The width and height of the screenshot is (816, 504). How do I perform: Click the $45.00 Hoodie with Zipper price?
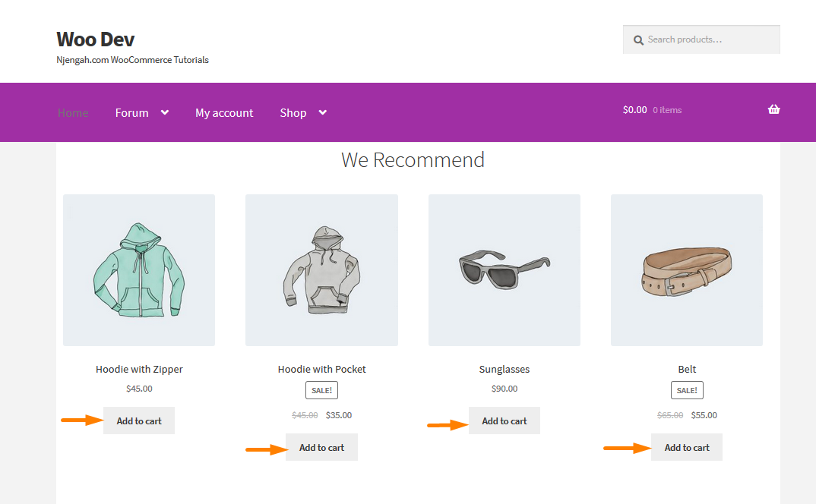(139, 389)
